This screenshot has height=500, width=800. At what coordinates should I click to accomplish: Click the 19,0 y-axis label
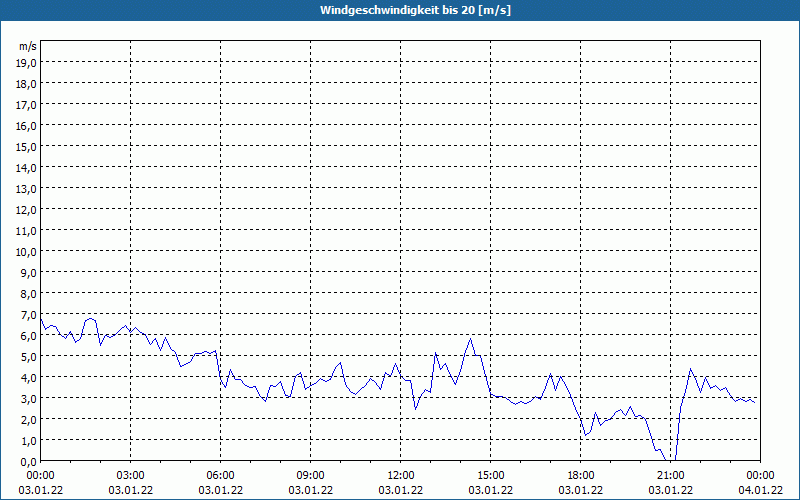coord(26,62)
